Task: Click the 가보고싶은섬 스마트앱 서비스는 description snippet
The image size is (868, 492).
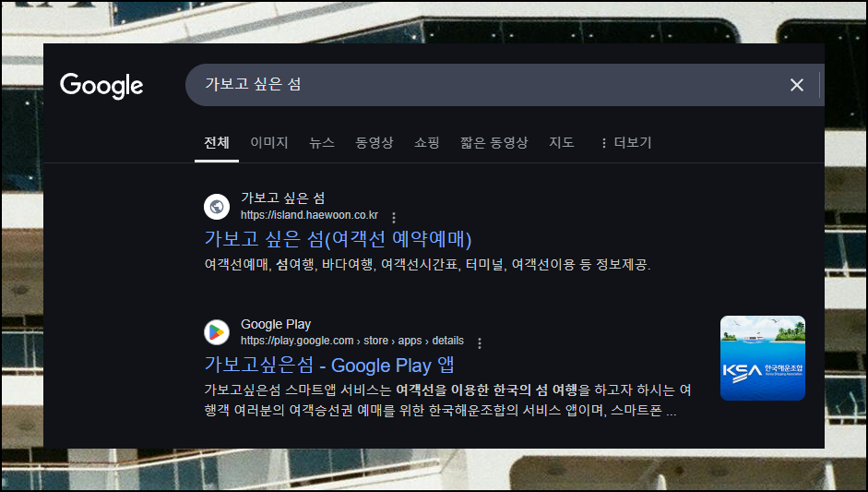Action: pos(447,401)
